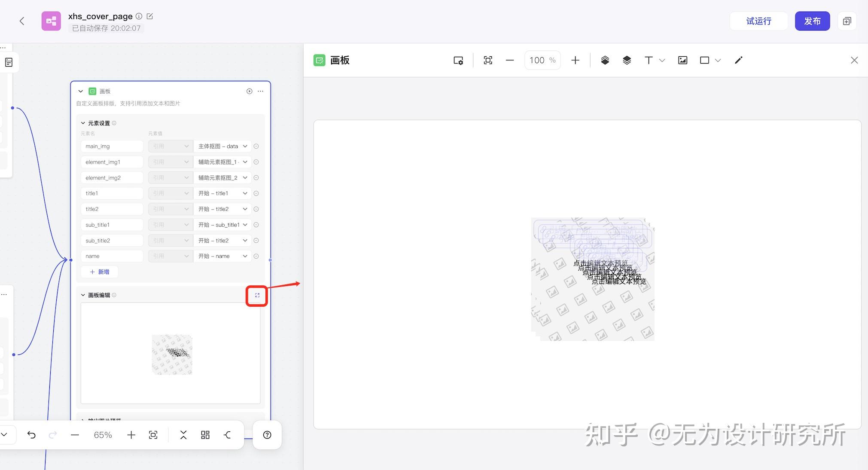Pick the pencil drawing tool
The height and width of the screenshot is (470, 868).
pos(738,61)
